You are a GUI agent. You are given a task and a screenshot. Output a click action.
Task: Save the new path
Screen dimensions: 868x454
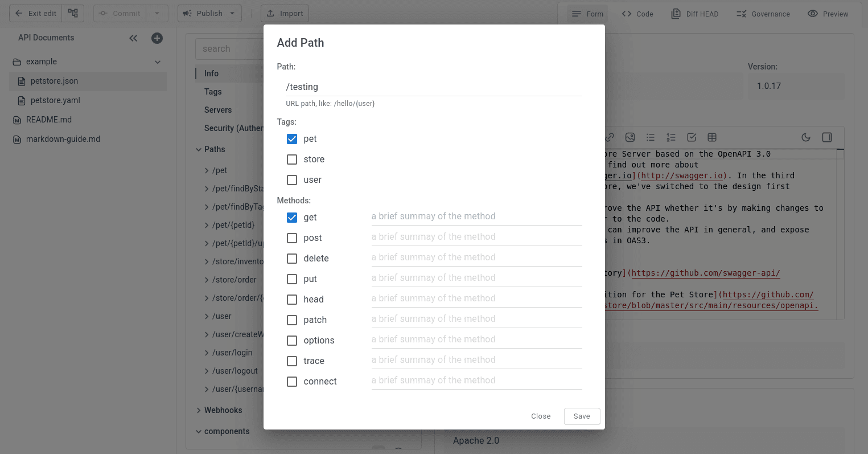coord(582,416)
